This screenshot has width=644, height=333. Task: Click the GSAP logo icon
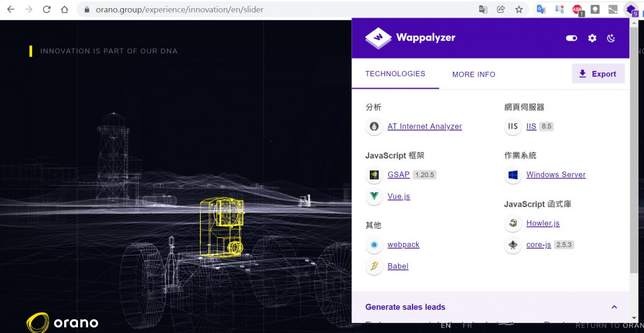[374, 175]
